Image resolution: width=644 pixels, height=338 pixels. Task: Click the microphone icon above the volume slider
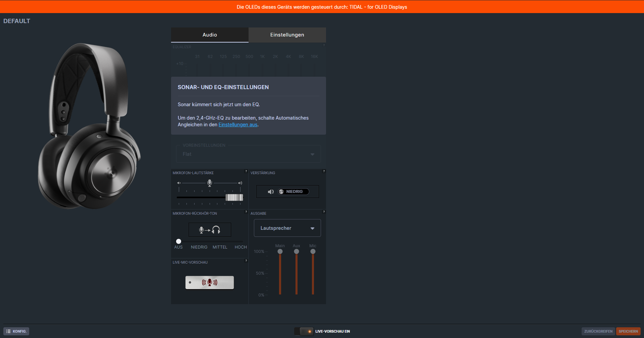tap(210, 183)
